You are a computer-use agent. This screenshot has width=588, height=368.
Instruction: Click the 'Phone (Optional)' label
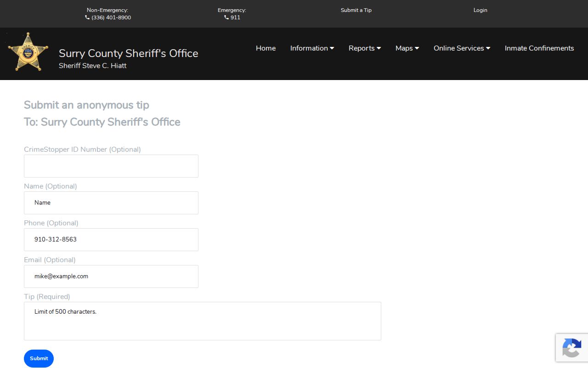pyautogui.click(x=51, y=223)
